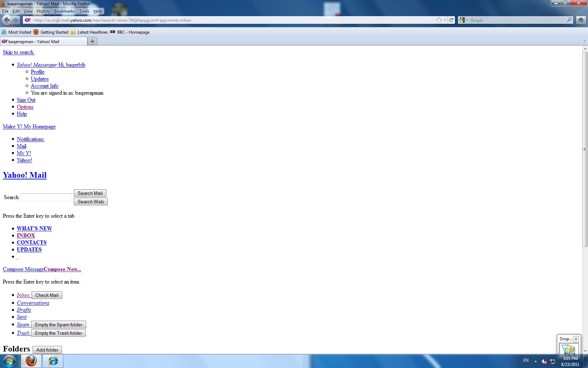Viewport: 588px width, 368px height.
Task: Open the search engine dropdown with Google icon
Action: [x=463, y=20]
